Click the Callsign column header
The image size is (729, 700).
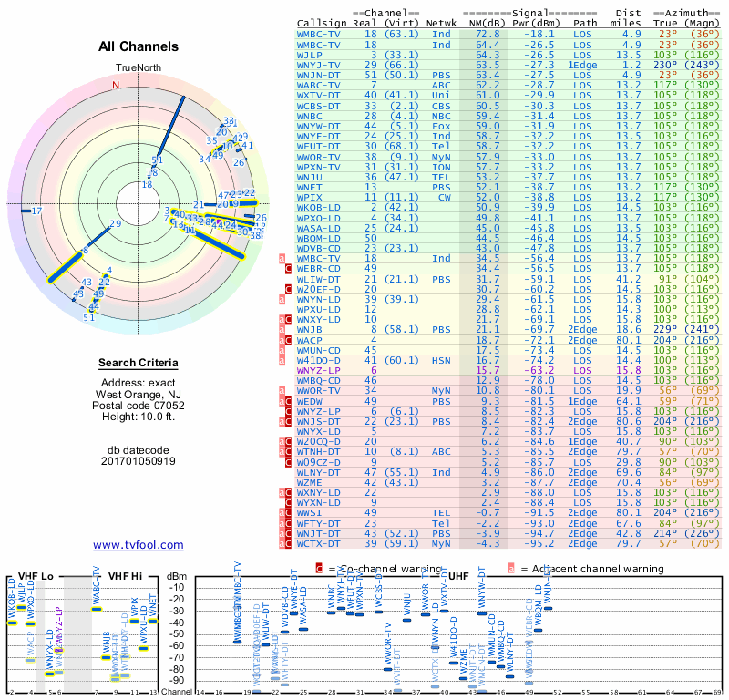[x=323, y=24]
